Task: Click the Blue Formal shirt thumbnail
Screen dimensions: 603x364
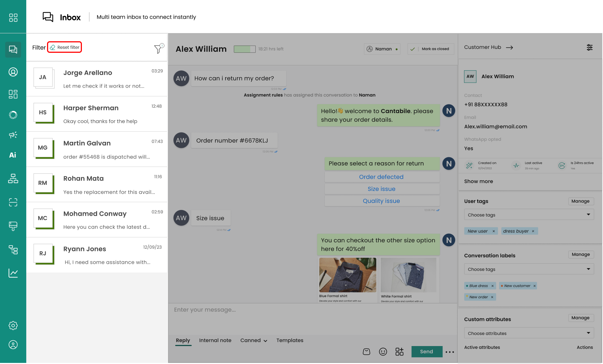Action: (x=347, y=275)
